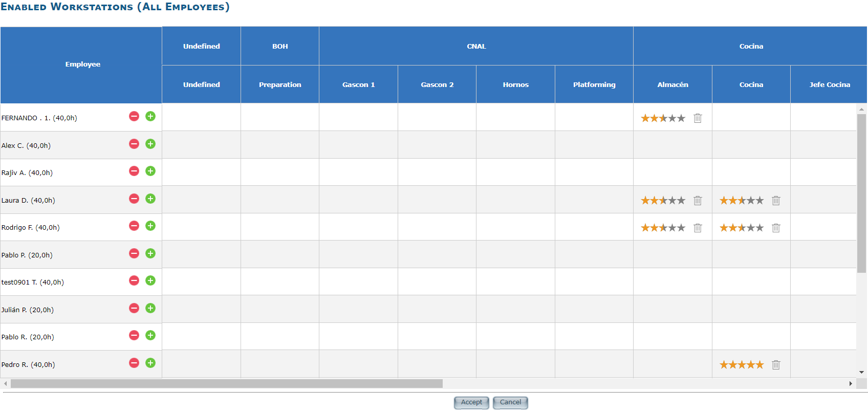The height and width of the screenshot is (413, 868).
Task: Click Pedro R.'s five-star Cocina rating
Action: (x=741, y=365)
